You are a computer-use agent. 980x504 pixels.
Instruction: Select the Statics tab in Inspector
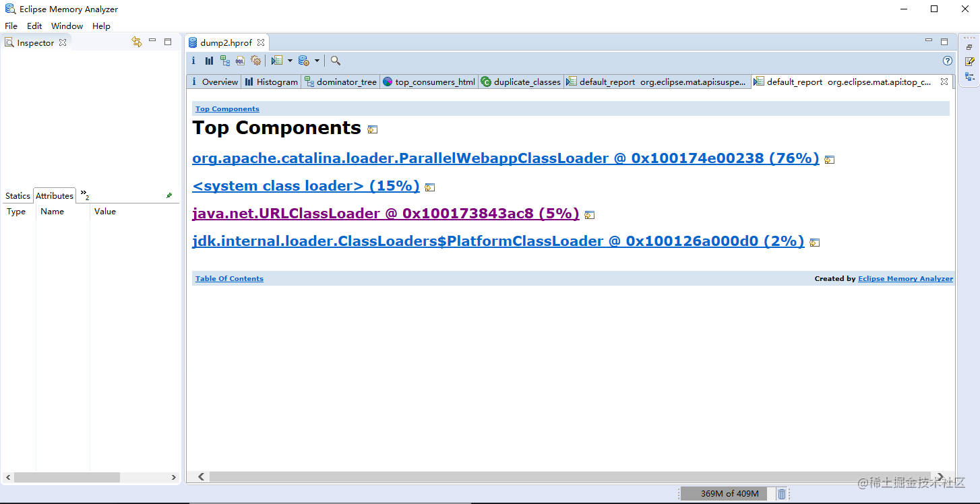(x=18, y=196)
